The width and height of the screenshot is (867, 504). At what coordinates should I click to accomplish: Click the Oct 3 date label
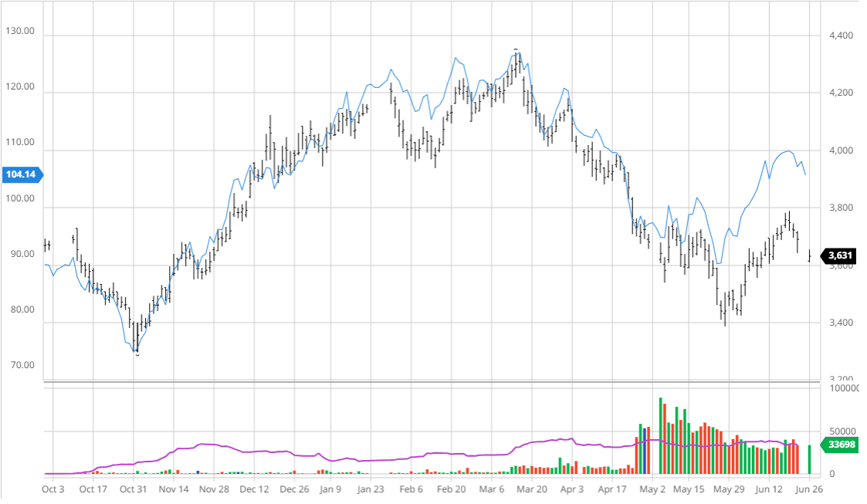coord(52,489)
